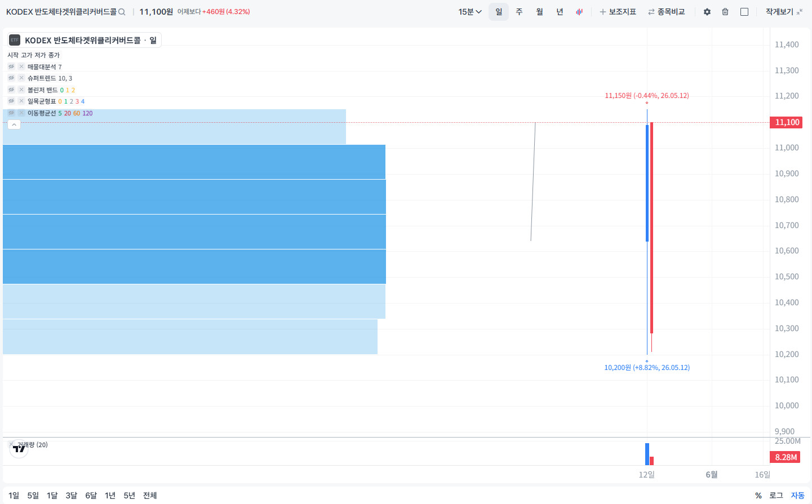Set range to 1년
The height and width of the screenshot is (504, 812).
(x=110, y=496)
